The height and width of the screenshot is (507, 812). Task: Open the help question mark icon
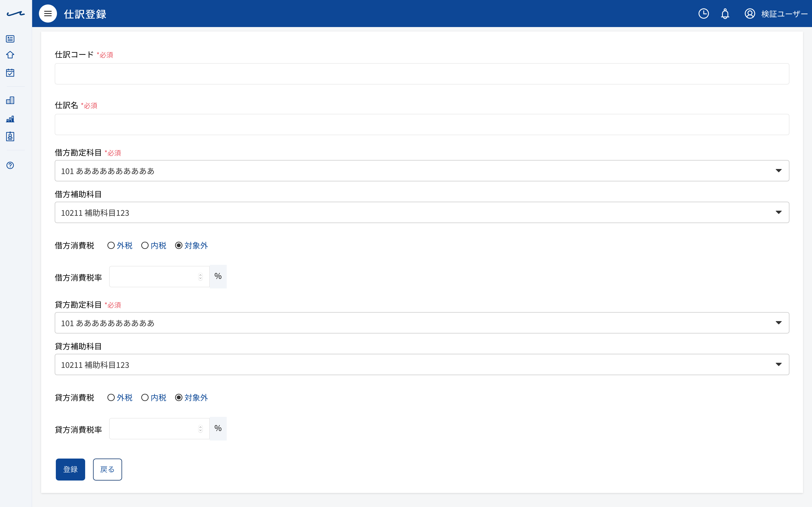point(10,165)
